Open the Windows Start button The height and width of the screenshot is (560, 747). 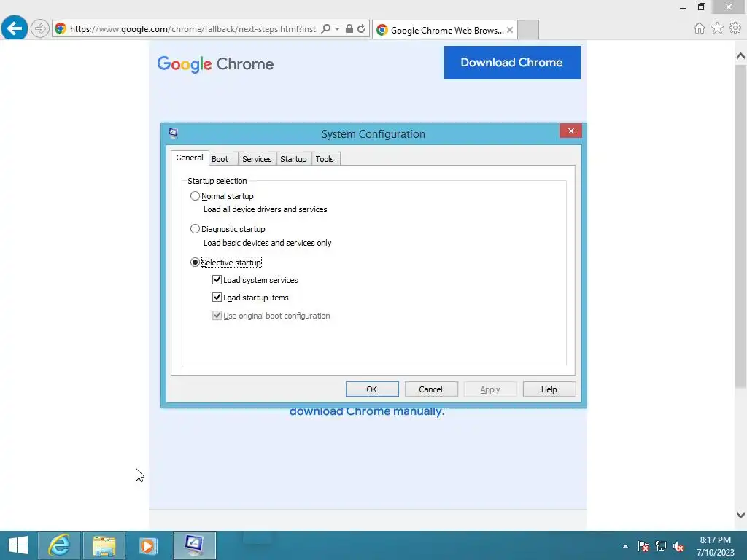(x=18, y=545)
